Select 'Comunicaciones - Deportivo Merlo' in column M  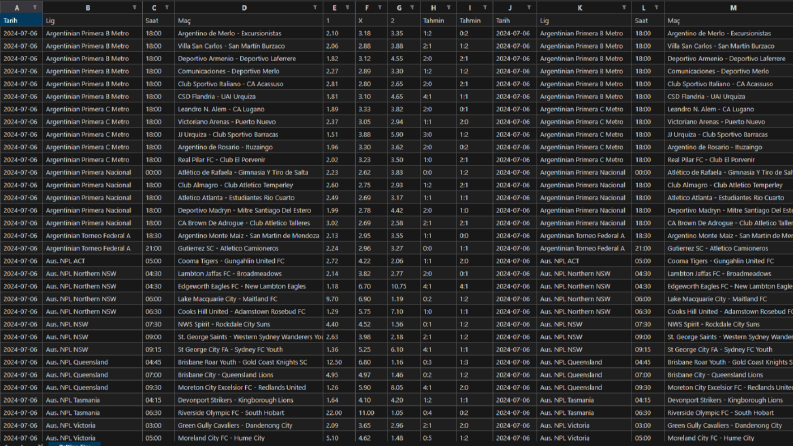[x=729, y=71]
